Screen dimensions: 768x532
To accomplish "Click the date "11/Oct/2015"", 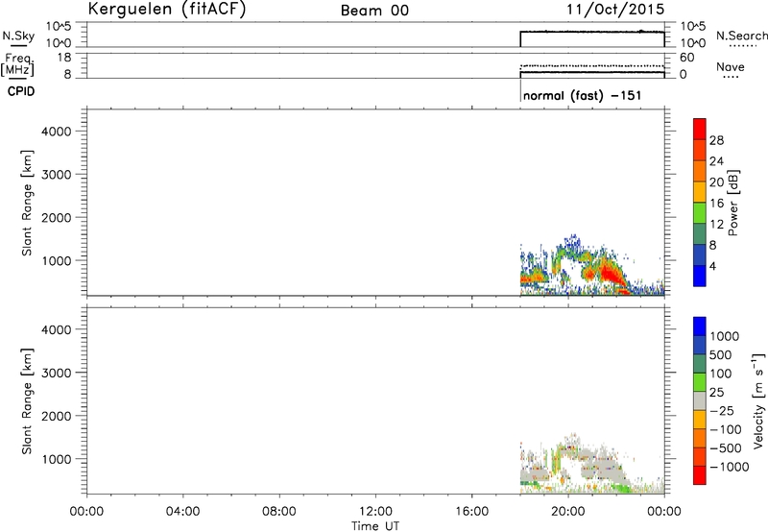I will 615,10.
